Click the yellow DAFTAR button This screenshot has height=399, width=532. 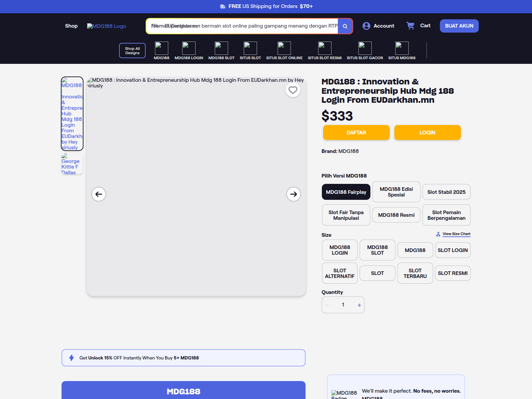click(356, 133)
